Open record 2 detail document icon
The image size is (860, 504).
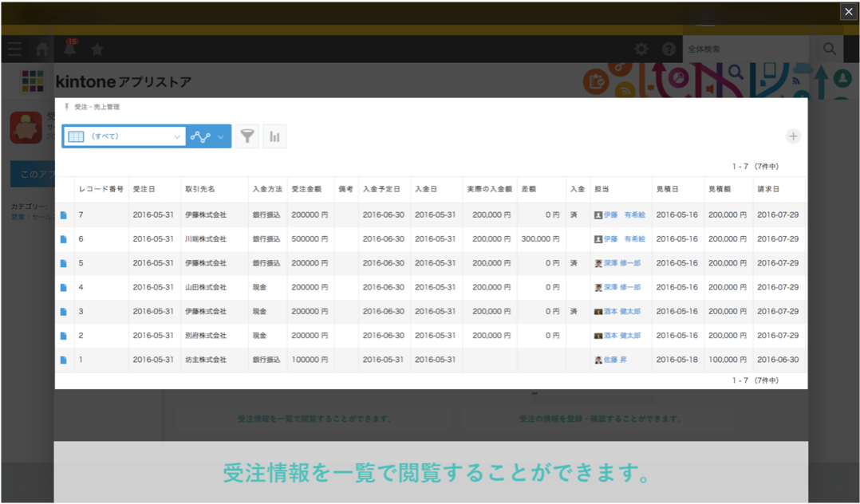point(64,336)
